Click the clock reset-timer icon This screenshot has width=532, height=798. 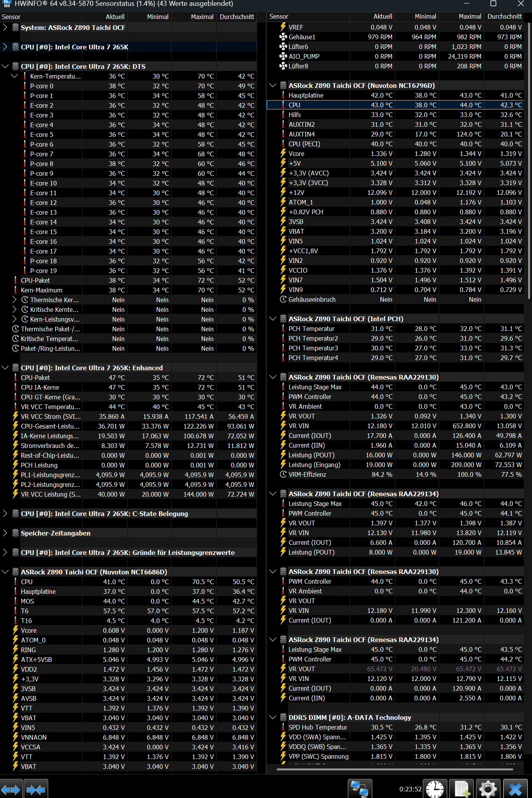tap(434, 789)
